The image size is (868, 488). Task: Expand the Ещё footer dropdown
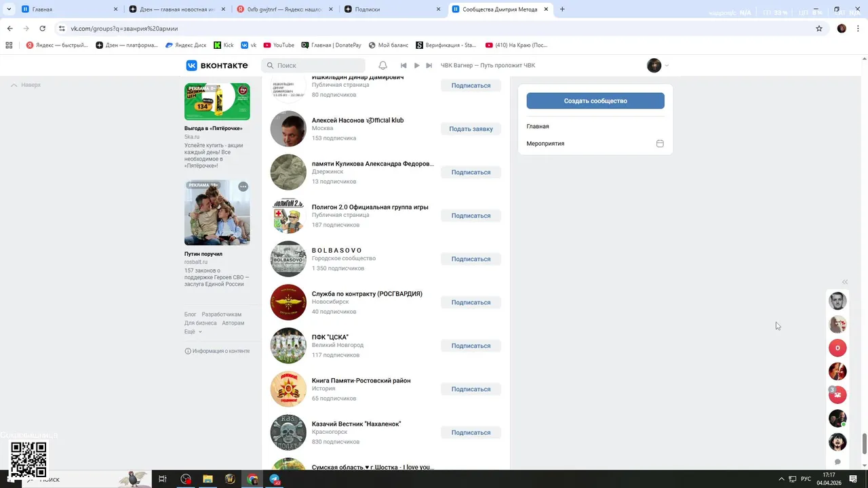coord(193,332)
